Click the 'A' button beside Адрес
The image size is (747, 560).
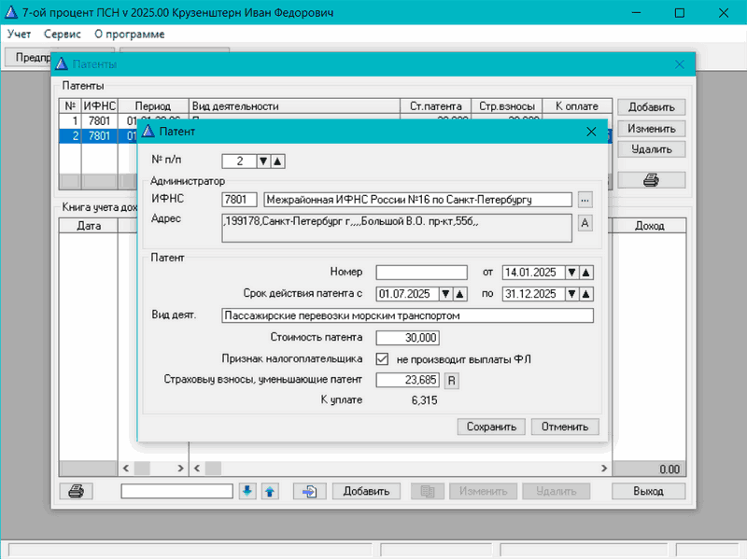(585, 223)
